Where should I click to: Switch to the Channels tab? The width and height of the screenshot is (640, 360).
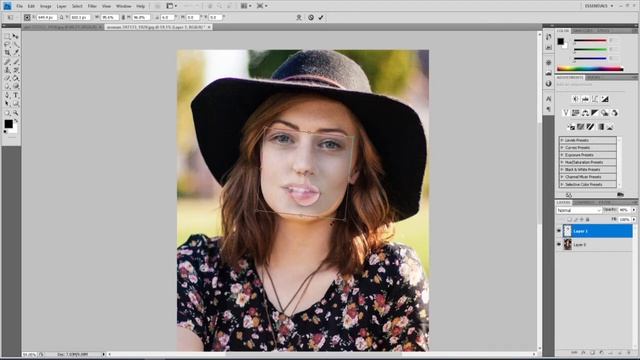pos(584,203)
